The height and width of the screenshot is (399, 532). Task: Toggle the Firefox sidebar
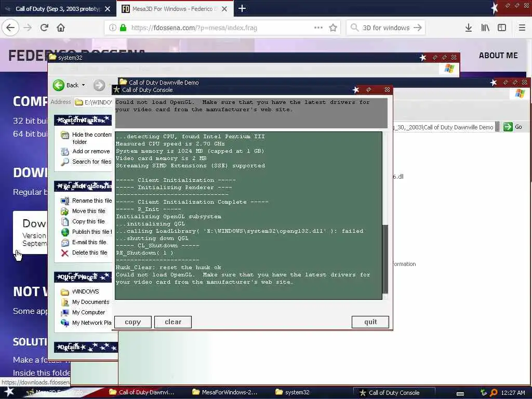(502, 28)
